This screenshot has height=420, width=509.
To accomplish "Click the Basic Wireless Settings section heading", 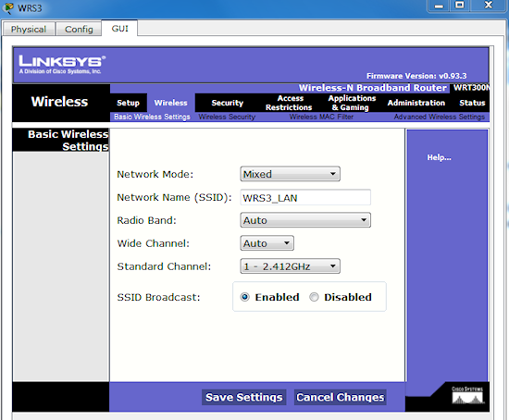I will [x=68, y=141].
